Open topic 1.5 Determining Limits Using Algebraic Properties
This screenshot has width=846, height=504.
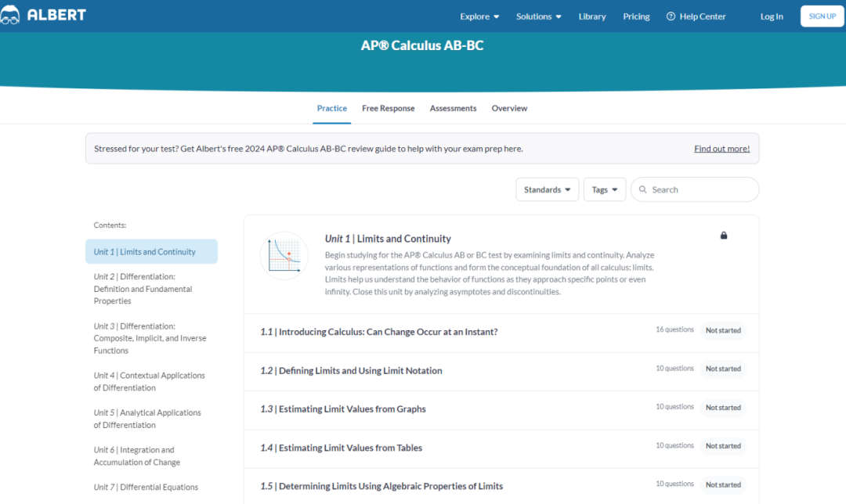(381, 486)
